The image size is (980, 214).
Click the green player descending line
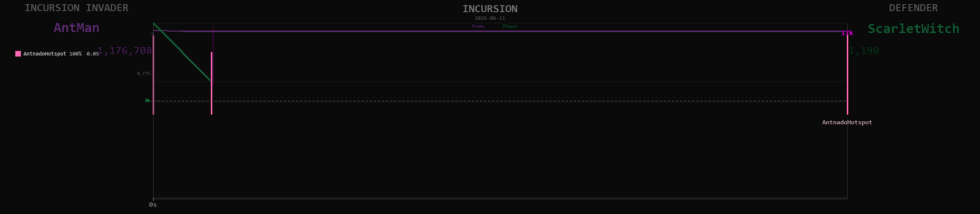[x=182, y=52]
